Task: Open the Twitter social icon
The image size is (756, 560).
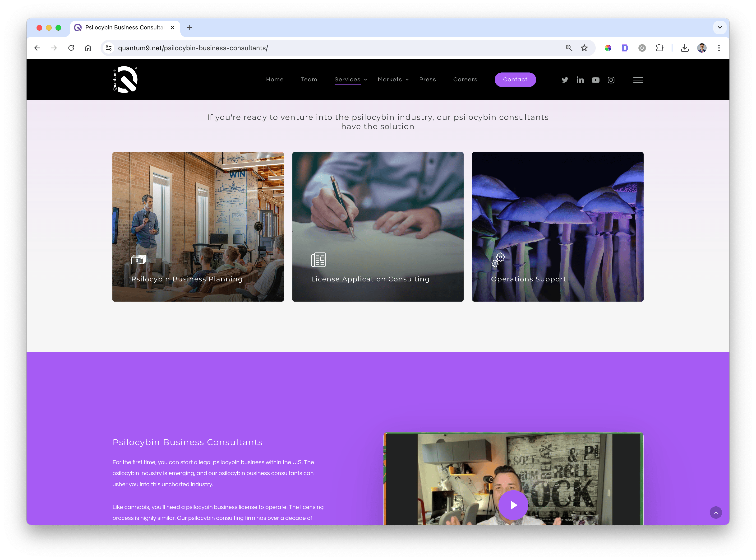Action: tap(565, 80)
